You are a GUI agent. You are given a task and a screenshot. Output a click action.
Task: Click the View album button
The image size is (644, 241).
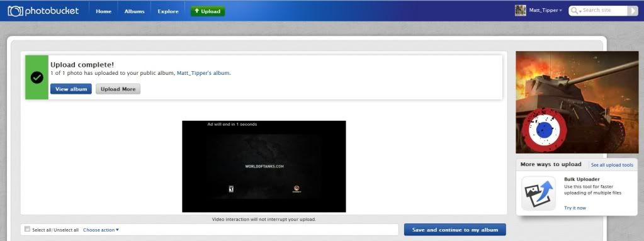[x=71, y=89]
